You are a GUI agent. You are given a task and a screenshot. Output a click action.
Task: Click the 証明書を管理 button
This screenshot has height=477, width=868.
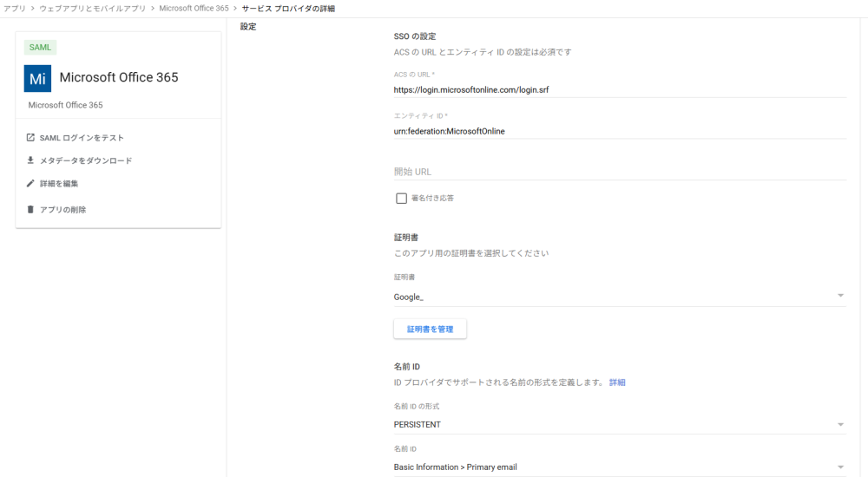point(430,330)
